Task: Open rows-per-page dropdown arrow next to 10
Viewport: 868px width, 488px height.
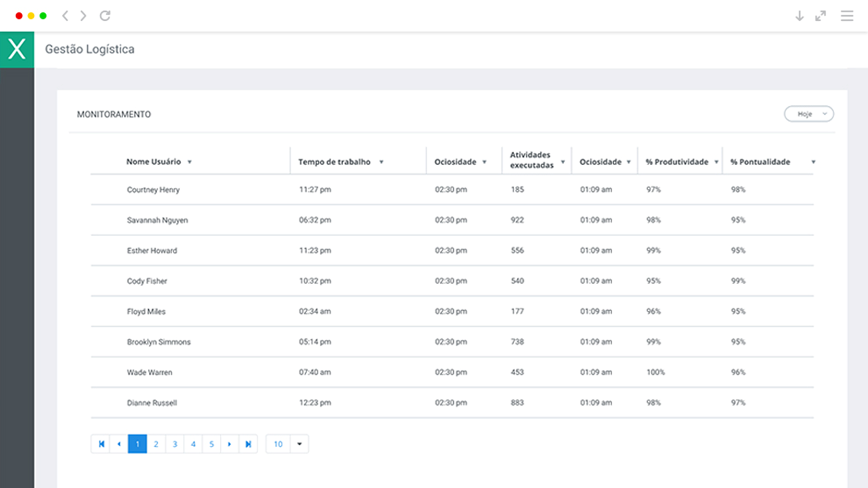Action: [299, 444]
